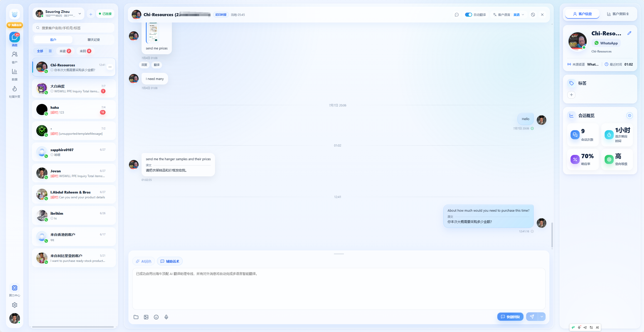Toggle the 自动翻译 switch
Image resolution: width=644 pixels, height=332 pixels.
(x=468, y=15)
